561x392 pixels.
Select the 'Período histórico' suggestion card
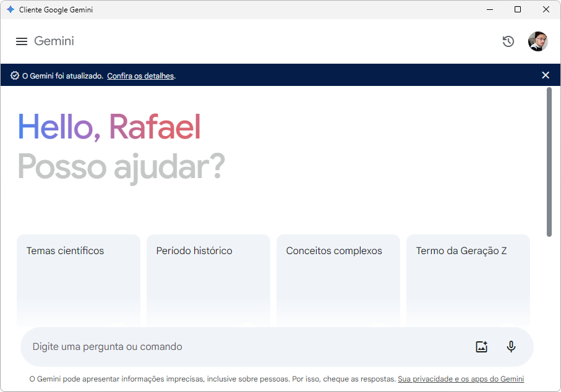tap(208, 281)
